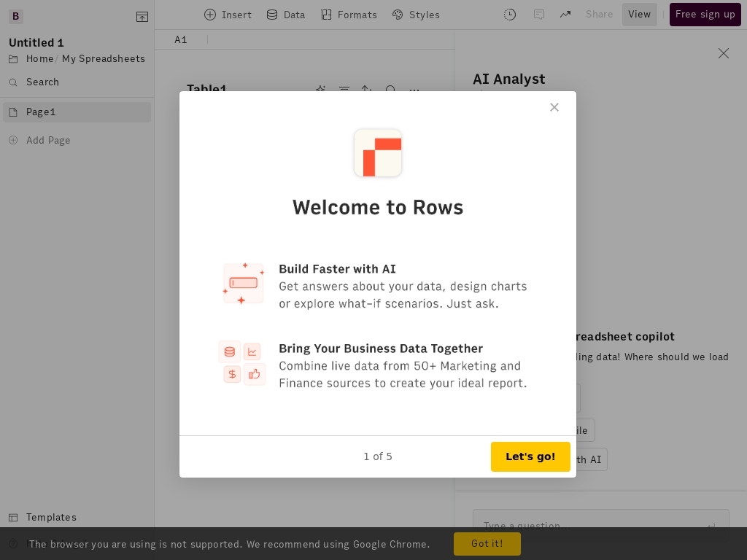Open the Styles menu
This screenshot has height=560, width=747.
pyautogui.click(x=416, y=15)
